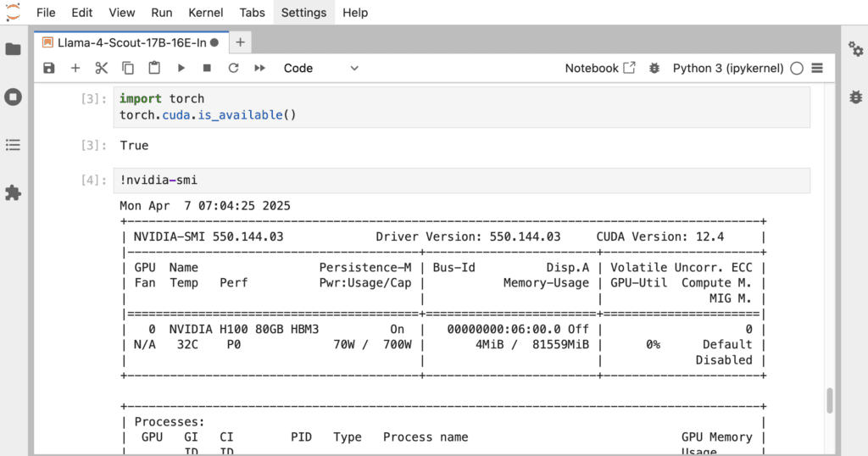Click the Jupyter logo icon
Image resolution: width=868 pixels, height=456 pixels.
[13, 12]
